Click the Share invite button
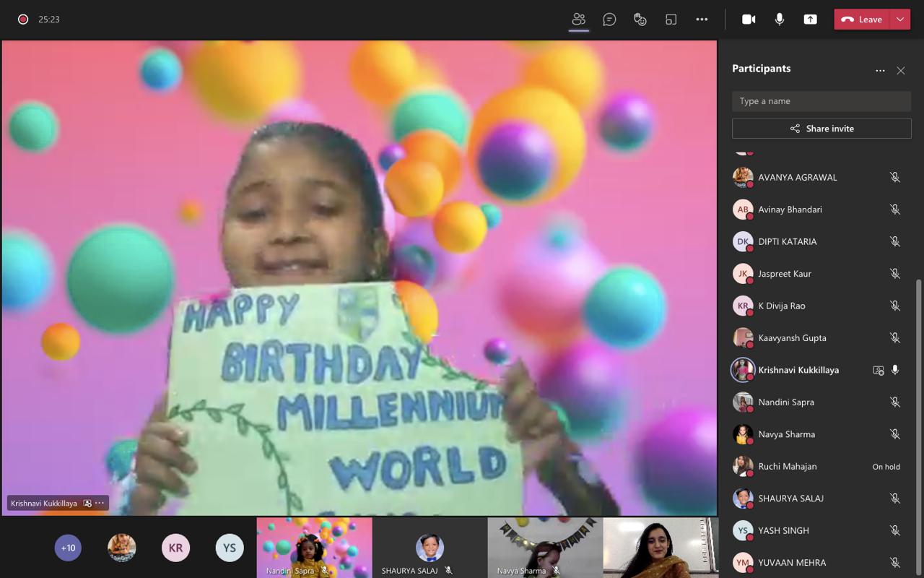This screenshot has width=924, height=578. click(x=821, y=129)
